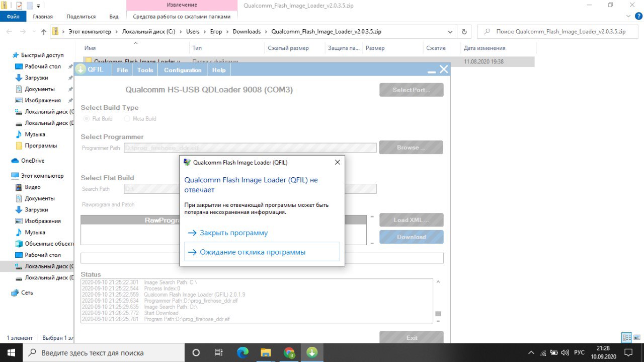Open the Поделиться ribbon tab
Image resolution: width=644 pixels, height=362 pixels.
81,16
